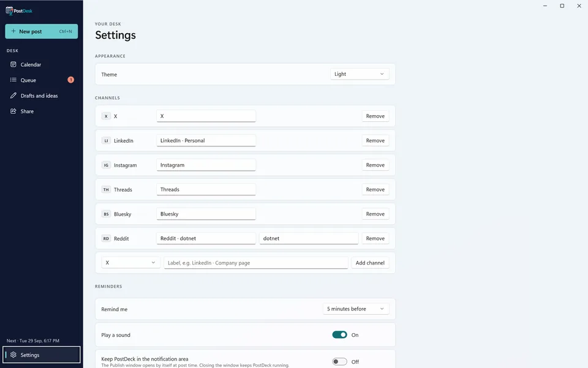Screen dimensions: 588x368
Task: Click the Remind me label
Action: coord(115,309)
